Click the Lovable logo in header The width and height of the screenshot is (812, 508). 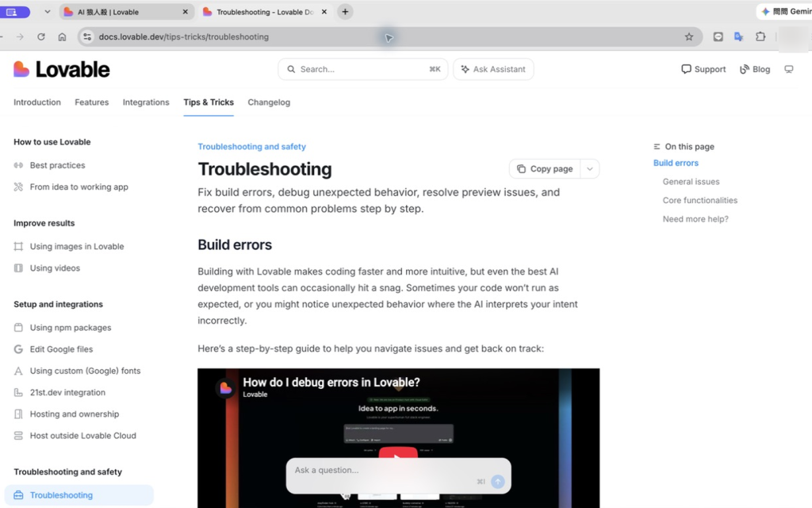(61, 70)
